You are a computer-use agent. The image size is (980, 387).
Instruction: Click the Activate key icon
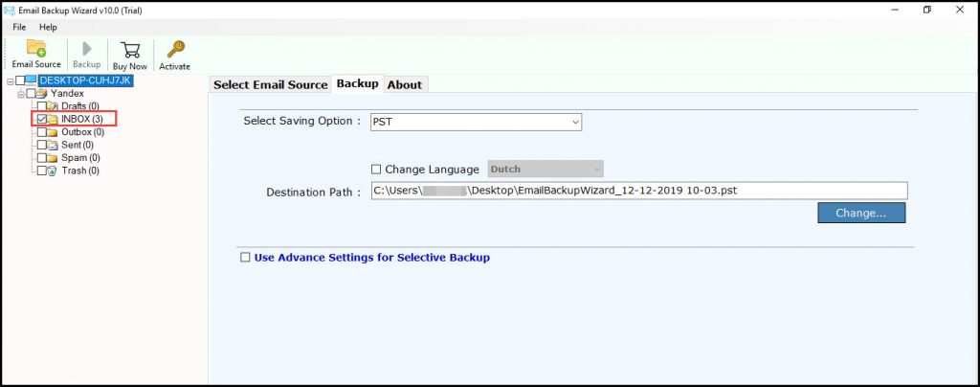coord(174,55)
